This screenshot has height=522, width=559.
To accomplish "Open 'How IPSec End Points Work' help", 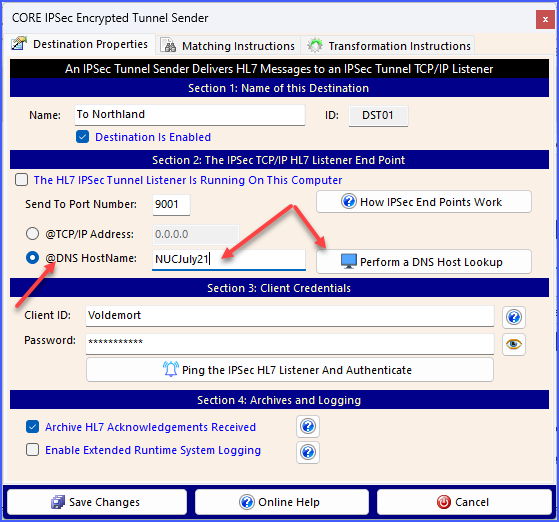I will (x=424, y=202).
